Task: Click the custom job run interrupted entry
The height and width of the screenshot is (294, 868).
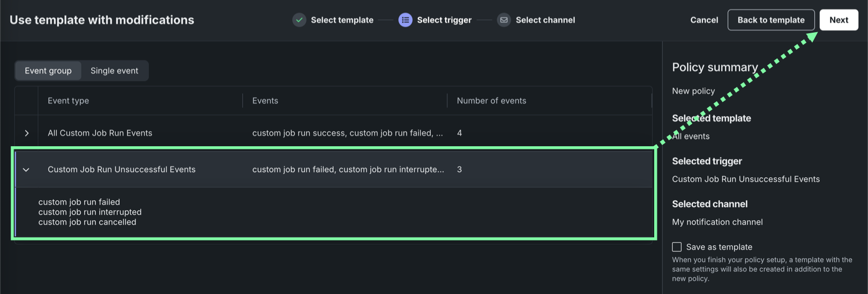Action: 90,212
